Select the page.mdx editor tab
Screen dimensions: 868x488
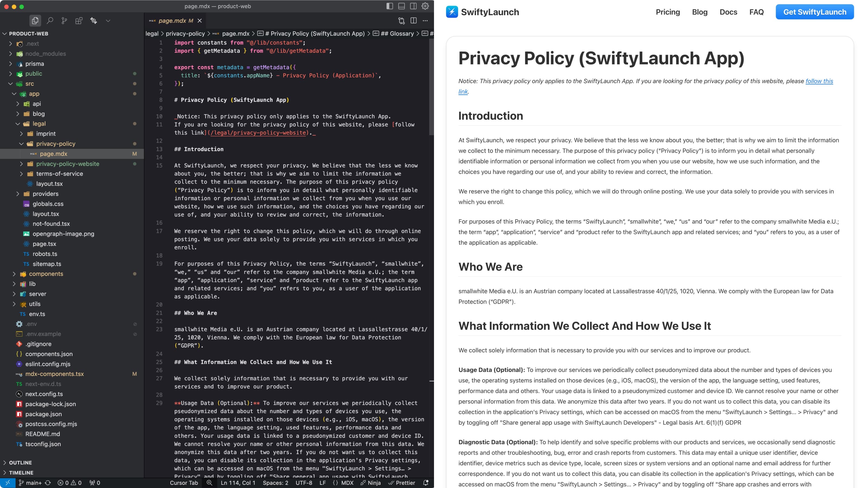172,21
